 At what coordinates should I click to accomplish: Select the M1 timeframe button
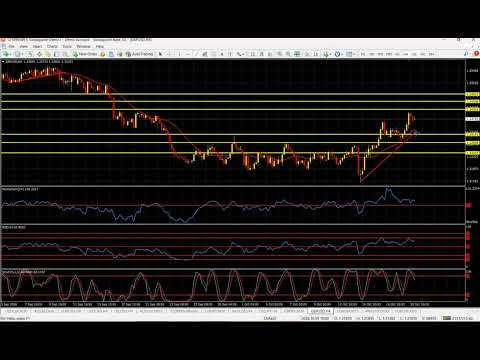pos(363,54)
